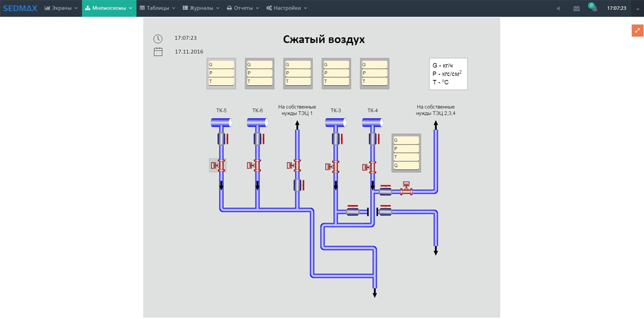
Task: Open the Экраны dropdown menu
Action: (x=61, y=8)
